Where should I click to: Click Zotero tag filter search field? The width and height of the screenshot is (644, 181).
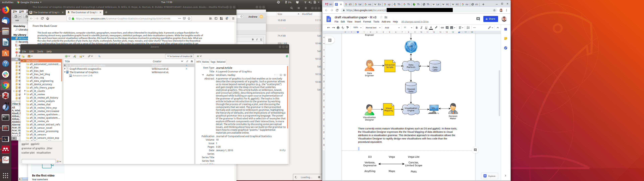39,161
